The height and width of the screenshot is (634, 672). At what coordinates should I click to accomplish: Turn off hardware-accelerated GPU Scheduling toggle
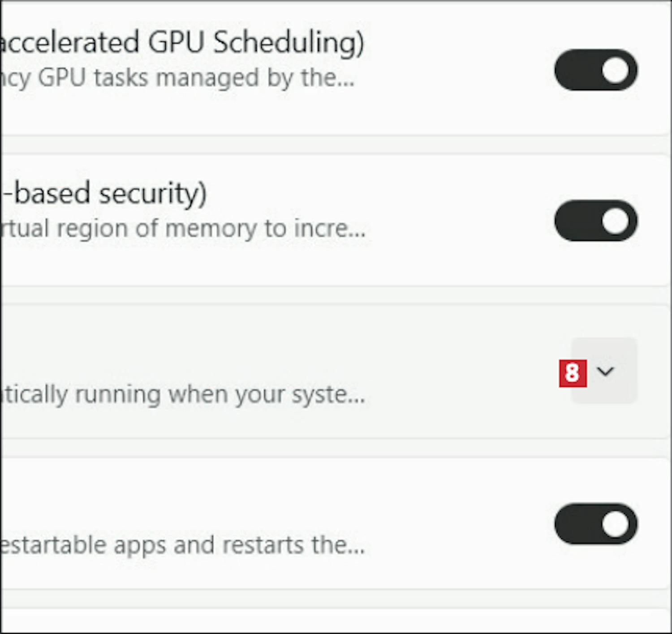coord(595,70)
